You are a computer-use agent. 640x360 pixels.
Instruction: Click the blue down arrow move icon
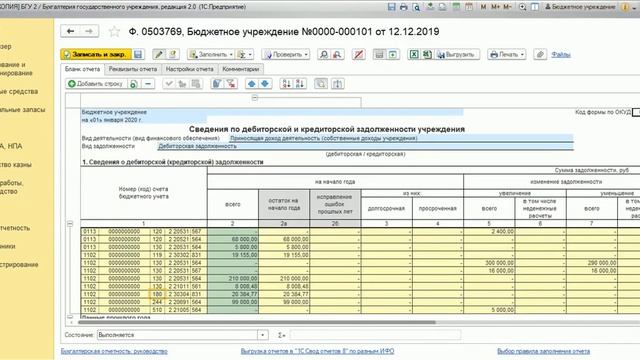pos(265,84)
